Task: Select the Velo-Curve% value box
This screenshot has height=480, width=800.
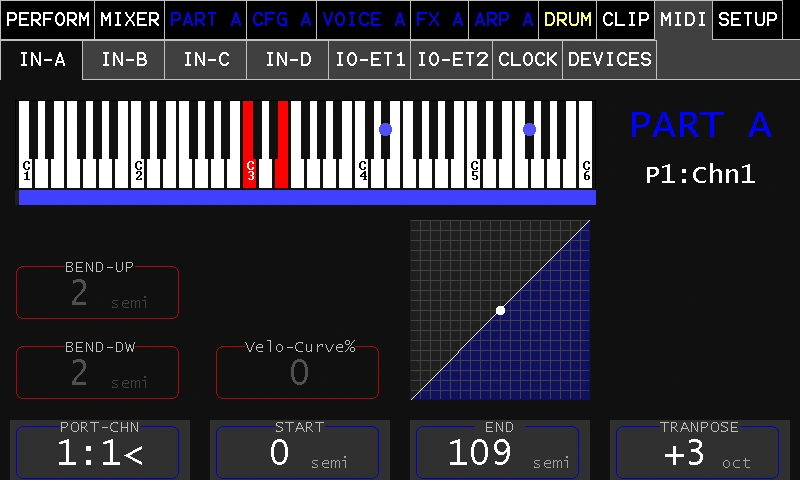Action: click(x=297, y=372)
